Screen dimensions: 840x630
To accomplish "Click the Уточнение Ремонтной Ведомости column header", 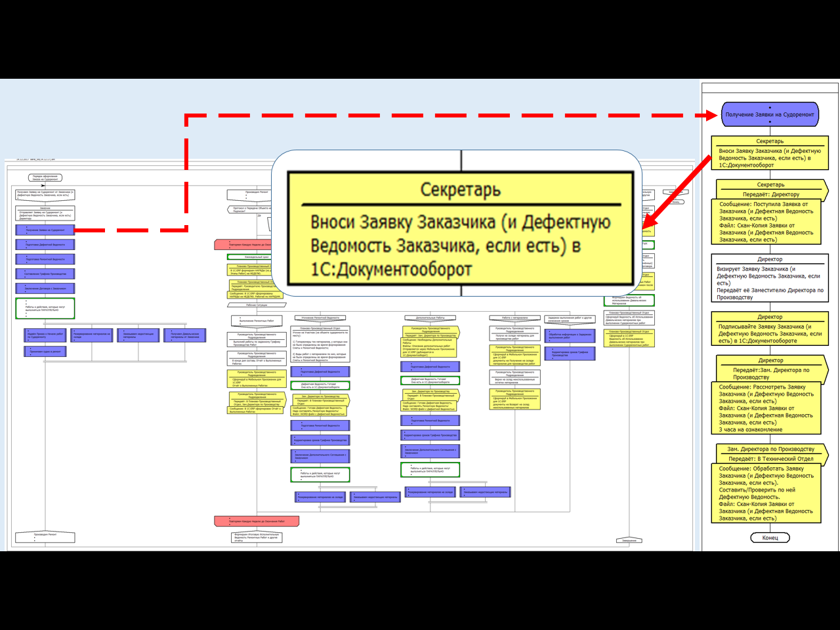I will [320, 318].
